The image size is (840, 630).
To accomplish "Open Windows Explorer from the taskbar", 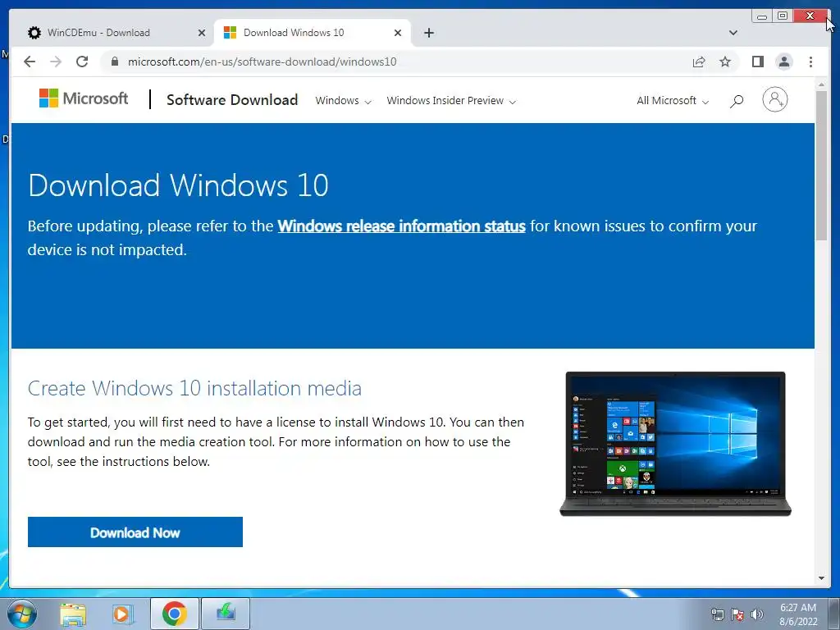I will click(73, 614).
